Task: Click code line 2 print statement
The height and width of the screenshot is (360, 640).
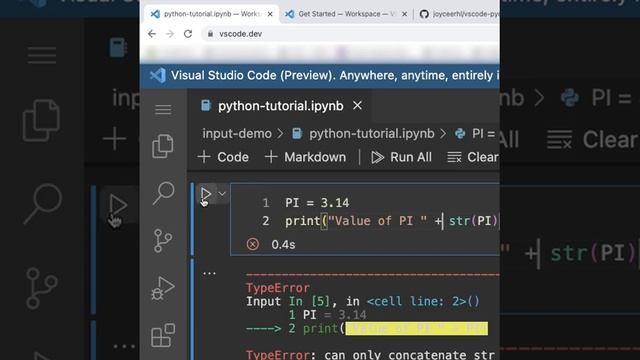Action: point(392,221)
